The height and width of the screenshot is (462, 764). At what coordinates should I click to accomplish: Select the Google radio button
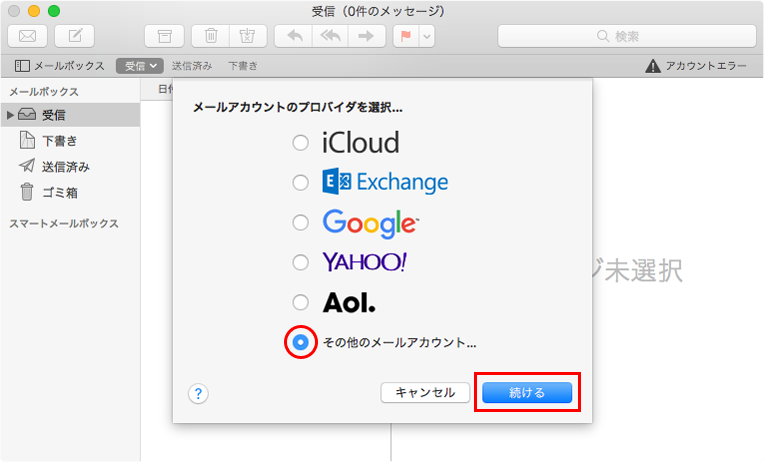[301, 223]
